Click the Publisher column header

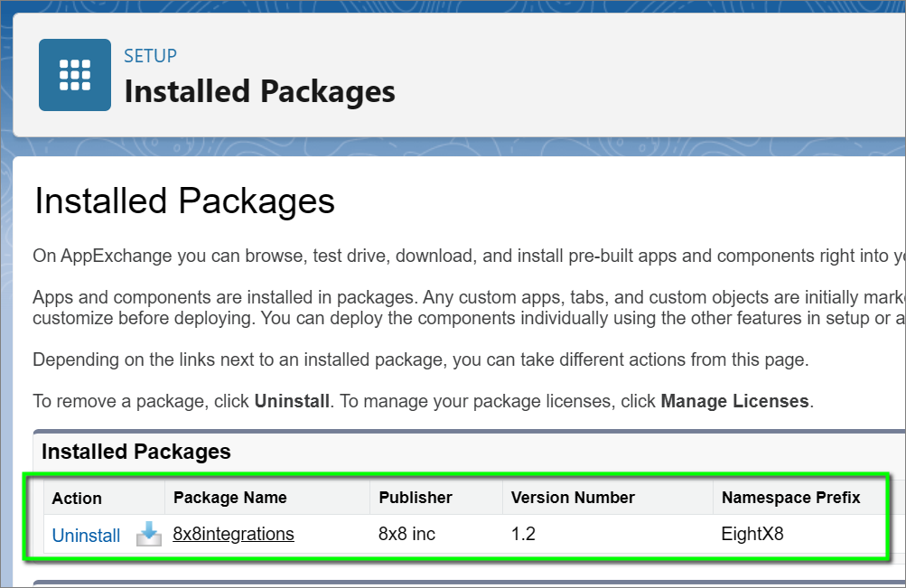click(415, 498)
